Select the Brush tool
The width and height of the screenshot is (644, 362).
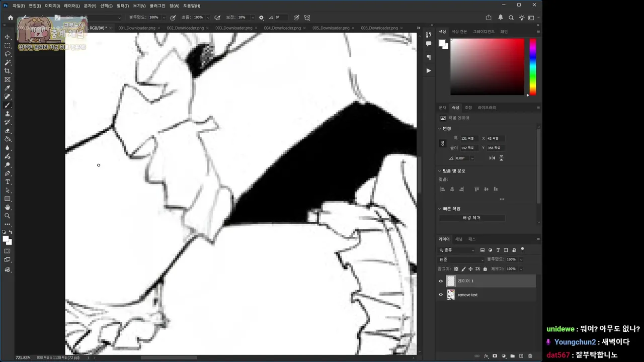(x=8, y=105)
